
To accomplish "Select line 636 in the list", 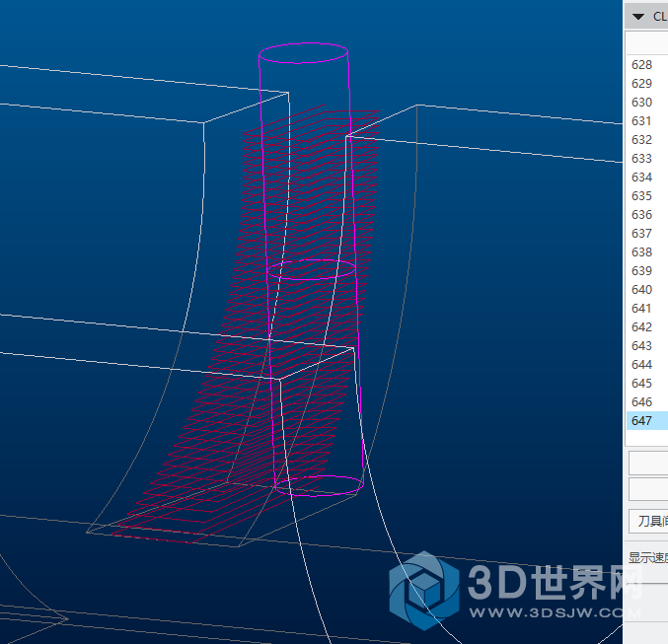I will 647,215.
